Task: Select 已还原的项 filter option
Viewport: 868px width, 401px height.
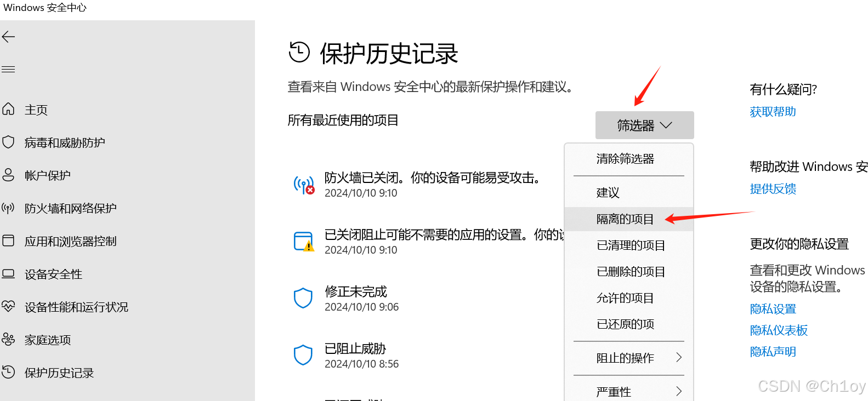Action: (x=629, y=324)
